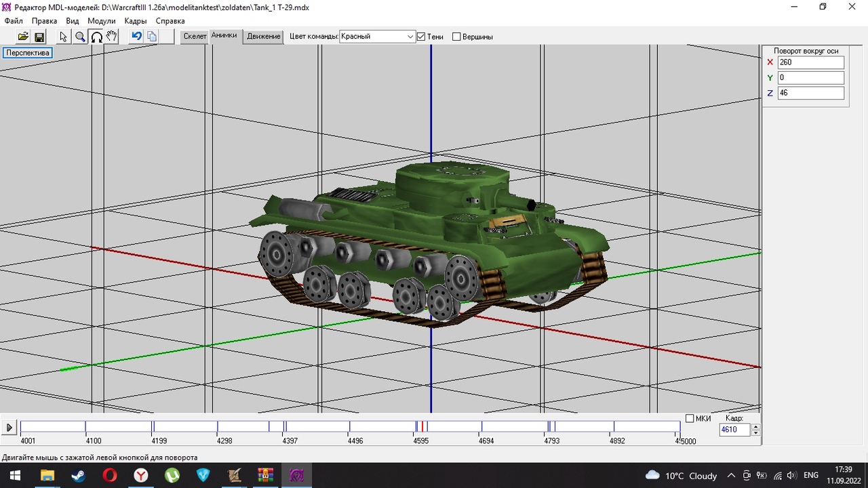Click the copy pages toolbar icon

pyautogui.click(x=152, y=37)
